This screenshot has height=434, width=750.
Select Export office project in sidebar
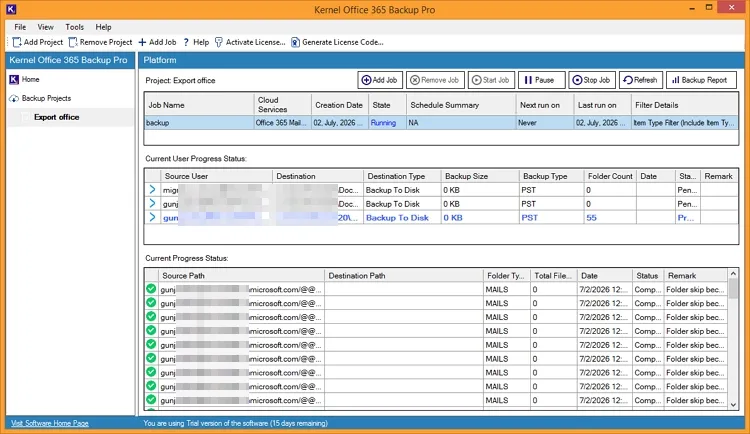point(56,117)
